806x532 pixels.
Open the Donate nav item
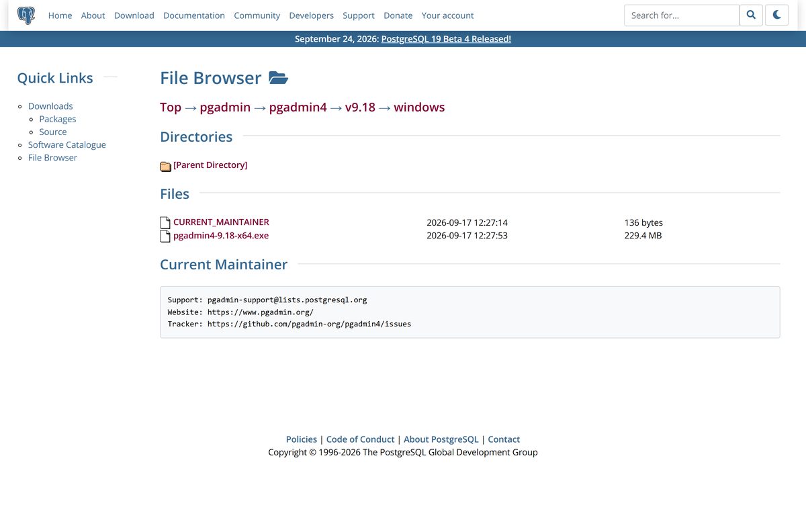tap(398, 15)
